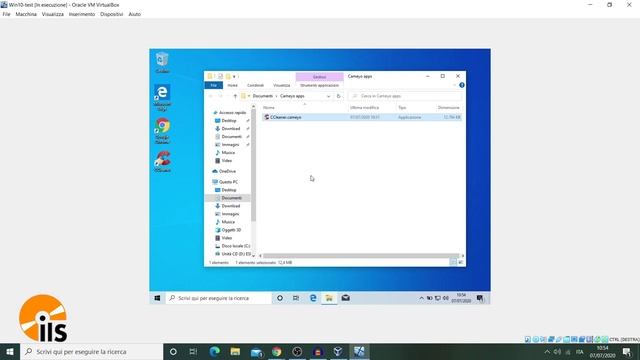Open the host VirtualBox Manager taskbar icon

[x=338, y=352]
